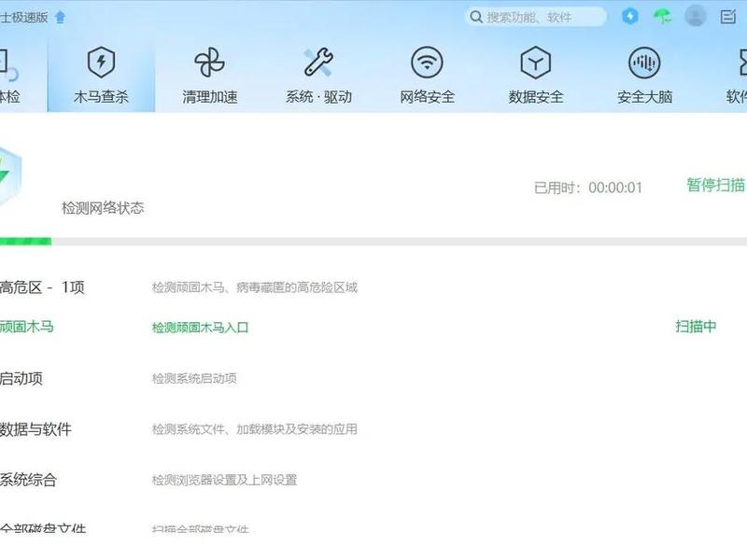747x560 pixels.
Task: Select the 安全大脑 security brain tab
Action: point(644,75)
